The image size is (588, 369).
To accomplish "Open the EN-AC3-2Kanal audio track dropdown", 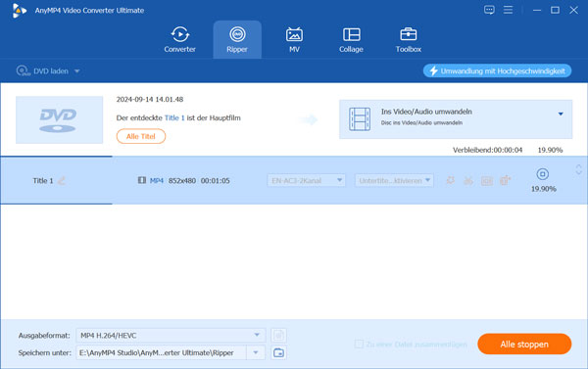I will click(x=306, y=180).
